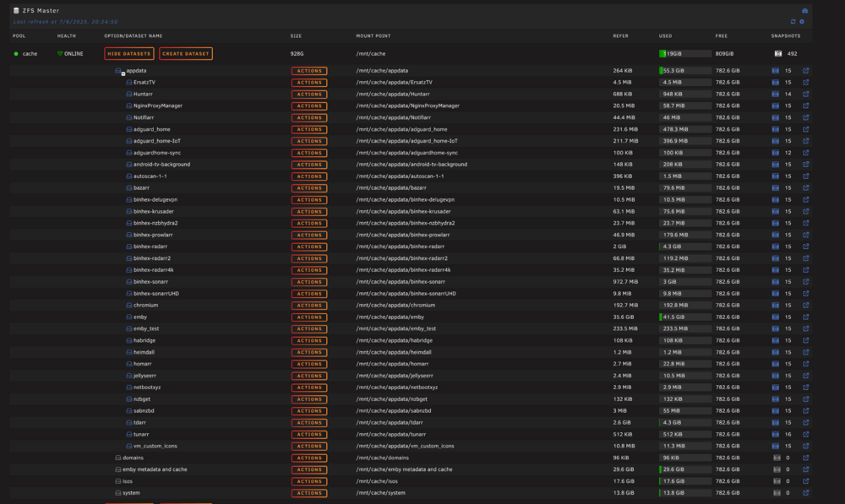845x504 pixels.
Task: Open snapshots icon for Huntarr row
Action: [775, 95]
